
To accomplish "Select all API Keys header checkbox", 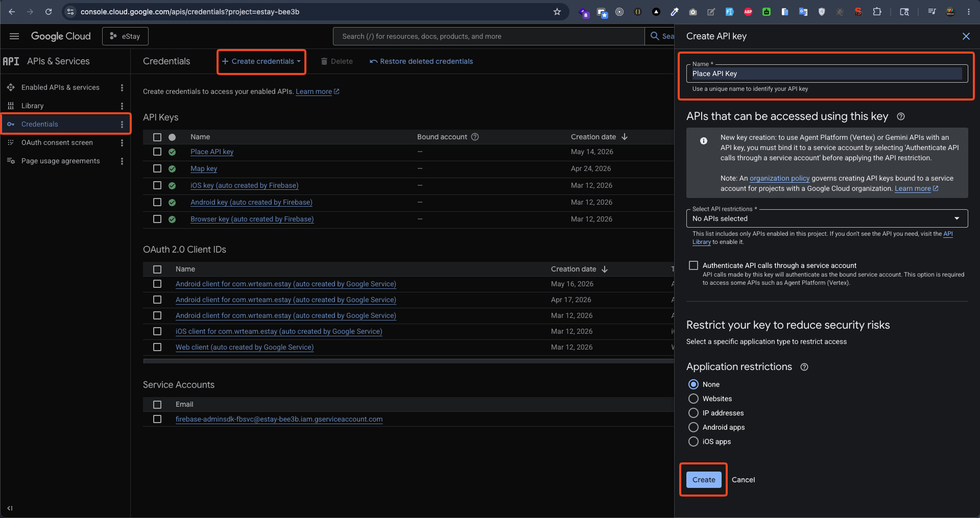I will (x=157, y=137).
